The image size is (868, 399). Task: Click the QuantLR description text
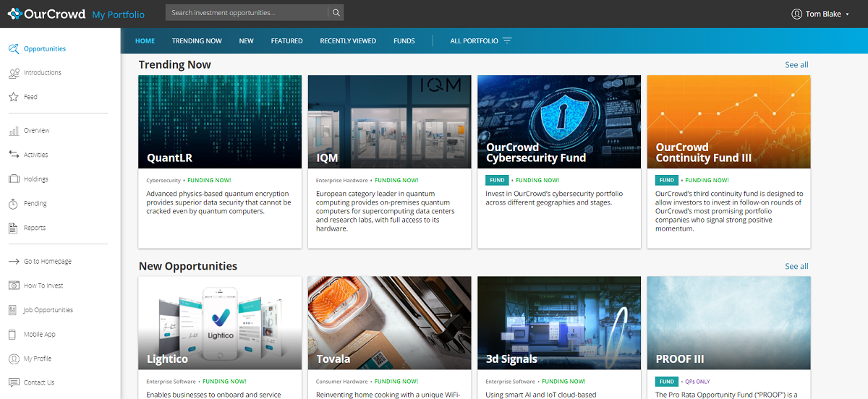coord(218,202)
